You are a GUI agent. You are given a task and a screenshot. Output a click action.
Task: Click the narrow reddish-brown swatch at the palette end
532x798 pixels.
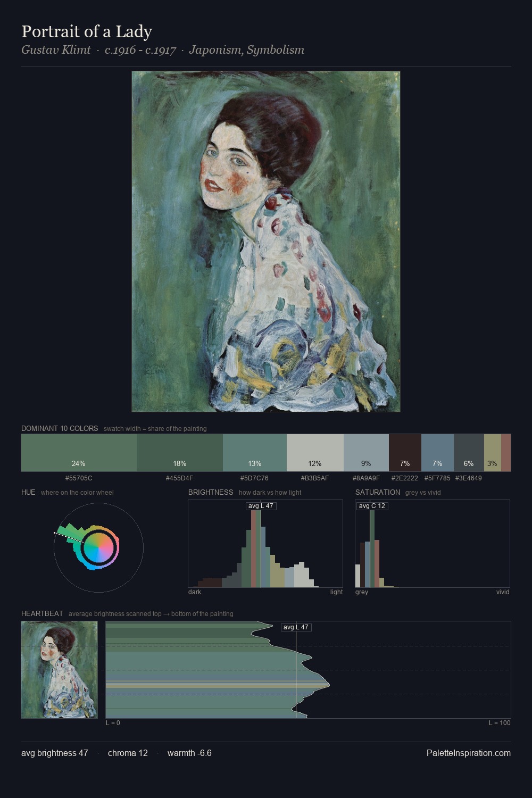[x=506, y=453]
